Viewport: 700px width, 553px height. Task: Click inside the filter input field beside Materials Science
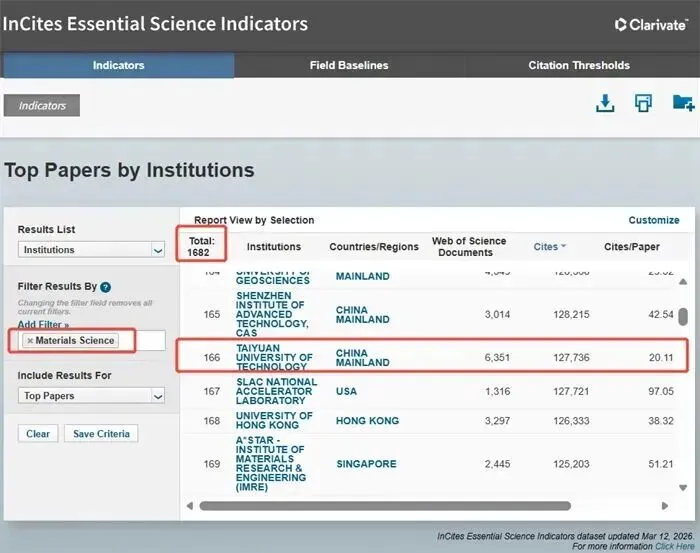(x=143, y=341)
